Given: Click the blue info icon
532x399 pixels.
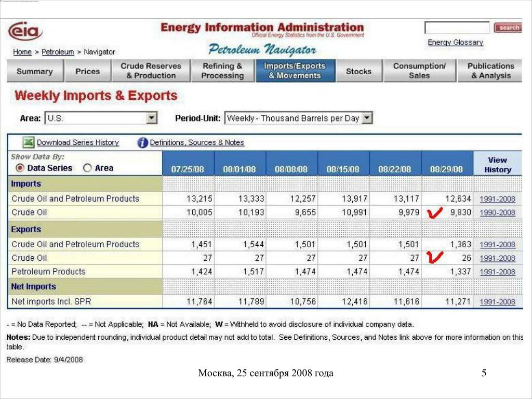Looking at the screenshot, I should coord(142,143).
